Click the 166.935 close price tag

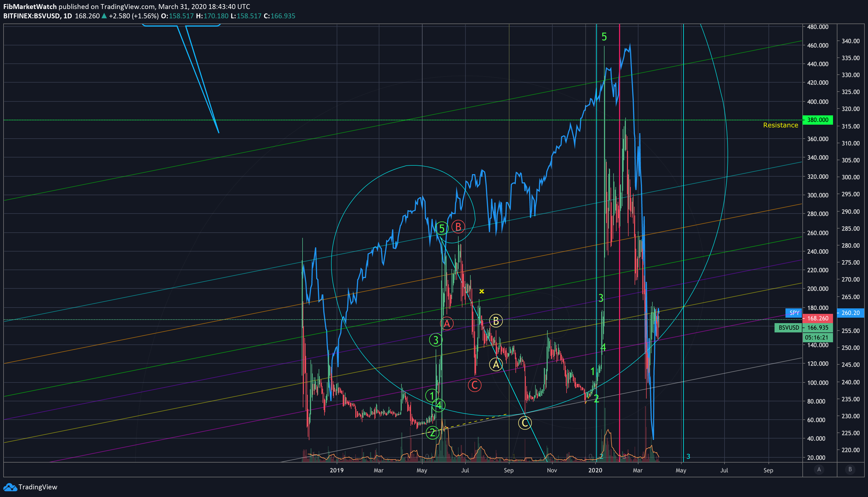(x=817, y=328)
